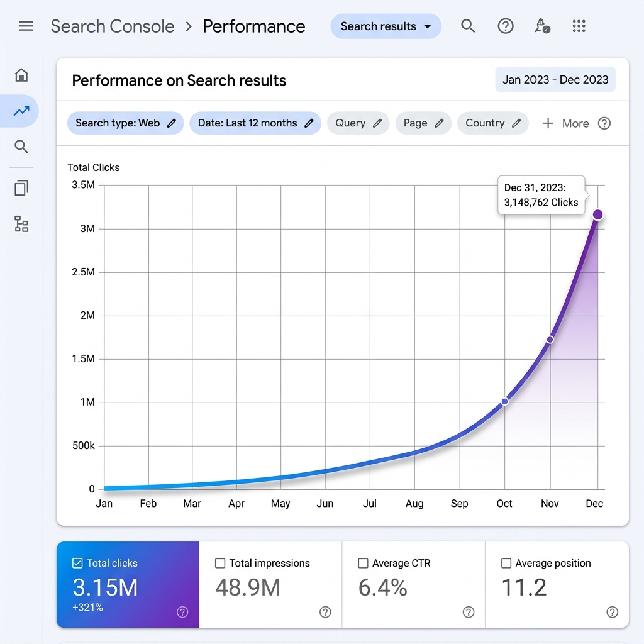This screenshot has height=644, width=644.
Task: Click plus icon to add filter
Action: [x=548, y=123]
